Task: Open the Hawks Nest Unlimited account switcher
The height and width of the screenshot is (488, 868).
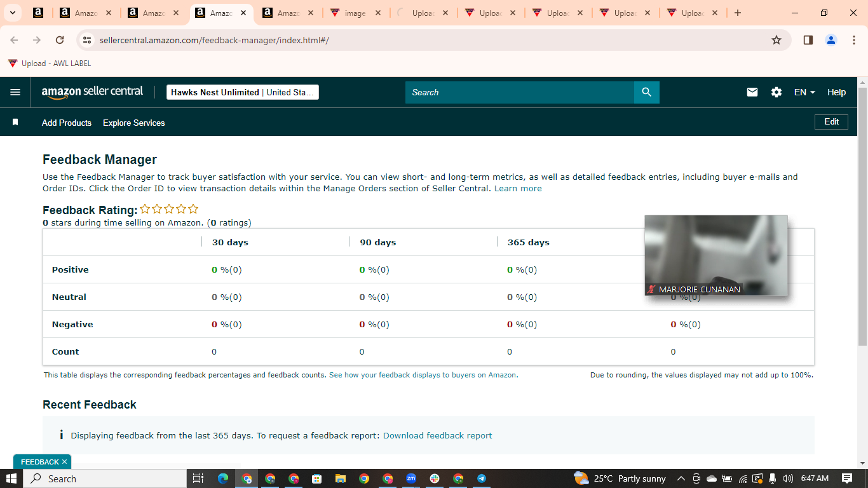Action: click(242, 92)
